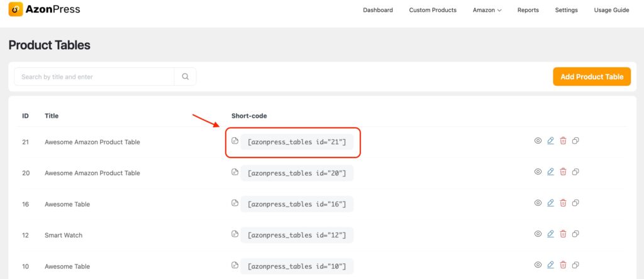
Task: Select shortcode text azonpress_tables id="20"
Action: click(297, 173)
